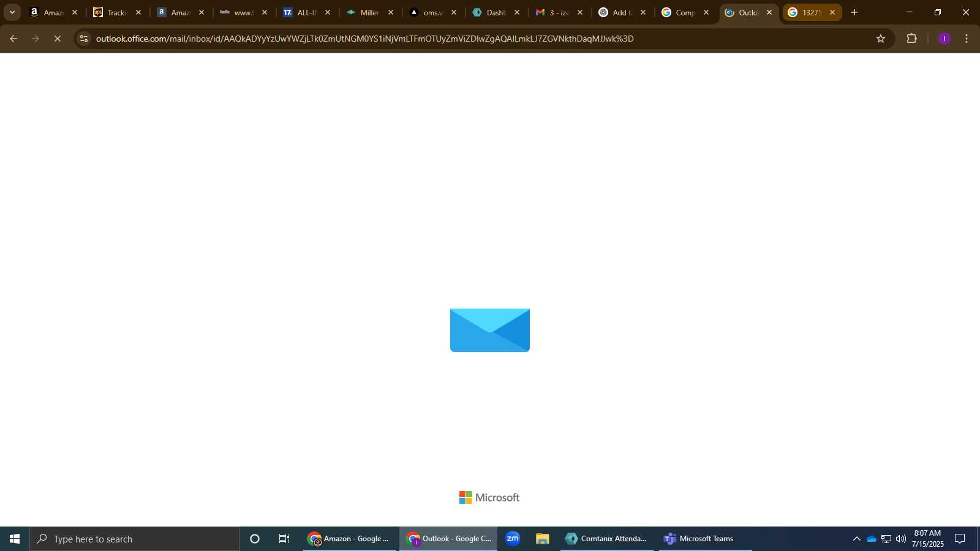
Task: Close the Outlook tab
Action: (769, 12)
